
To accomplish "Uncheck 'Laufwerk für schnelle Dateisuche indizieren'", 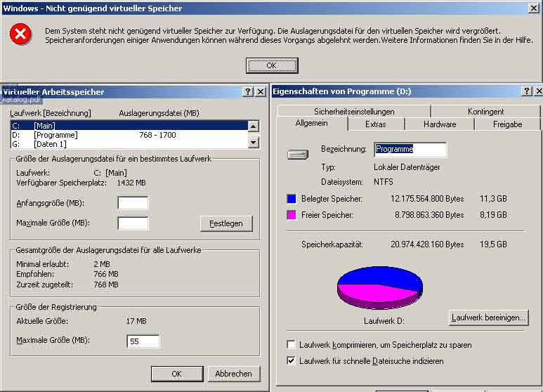I will coord(292,361).
